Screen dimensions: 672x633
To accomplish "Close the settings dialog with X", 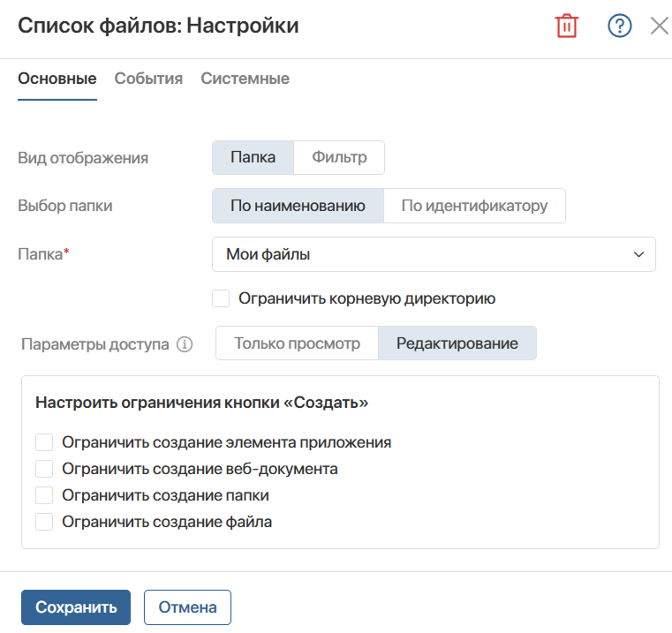I will (660, 26).
